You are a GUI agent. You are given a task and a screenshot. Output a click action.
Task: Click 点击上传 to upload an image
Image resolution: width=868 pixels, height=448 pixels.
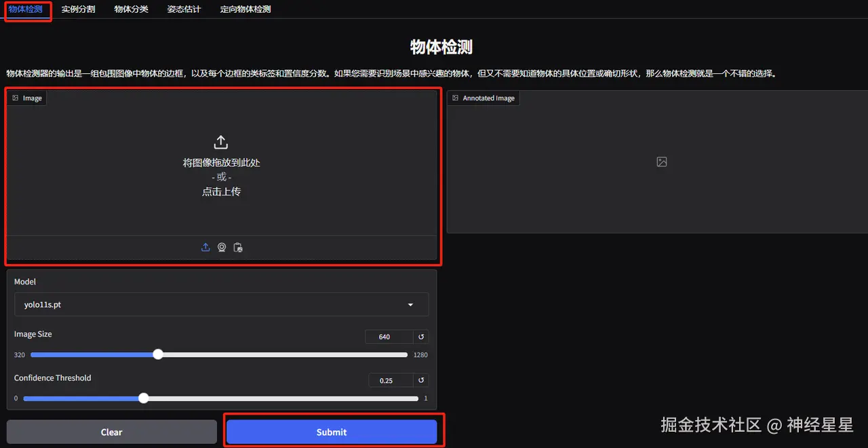pyautogui.click(x=221, y=191)
